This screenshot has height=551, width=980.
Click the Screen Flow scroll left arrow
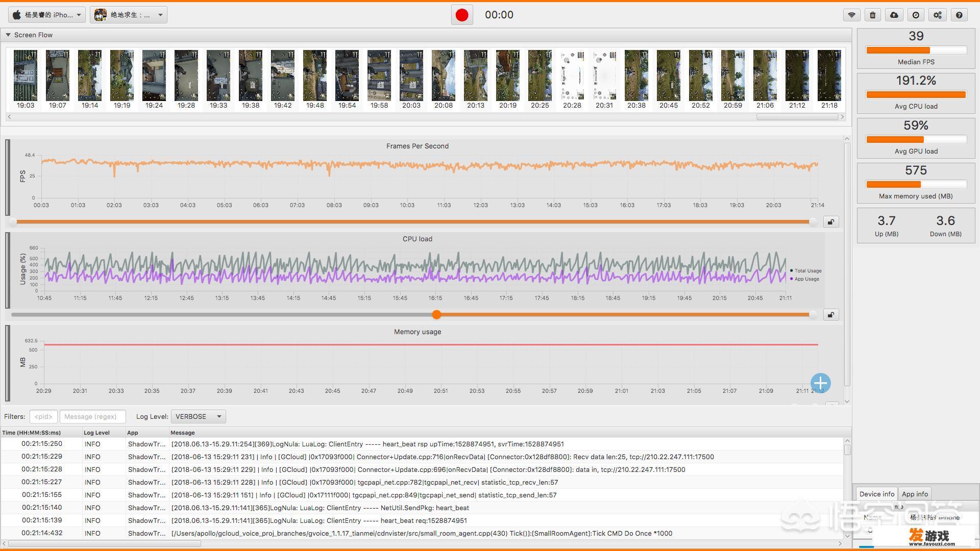tap(9, 117)
